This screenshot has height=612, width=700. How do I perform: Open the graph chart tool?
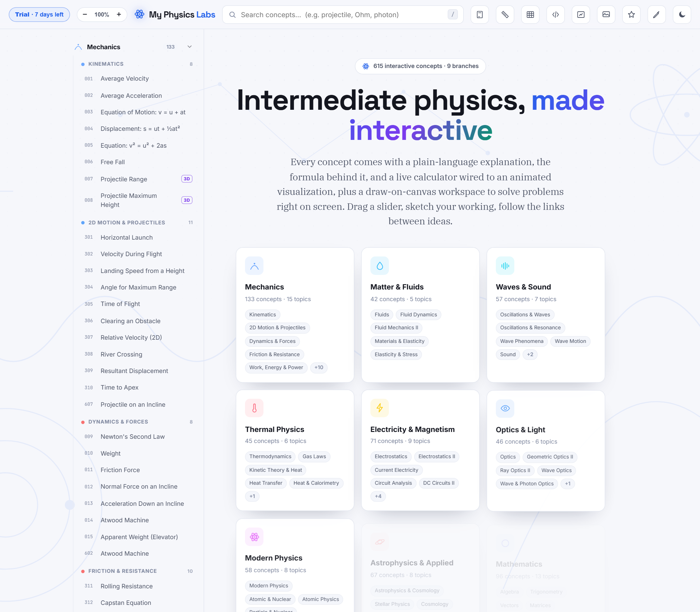click(581, 15)
